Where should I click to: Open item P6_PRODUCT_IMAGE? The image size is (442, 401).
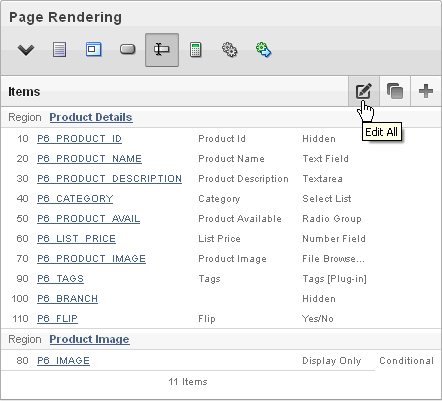[x=91, y=259]
